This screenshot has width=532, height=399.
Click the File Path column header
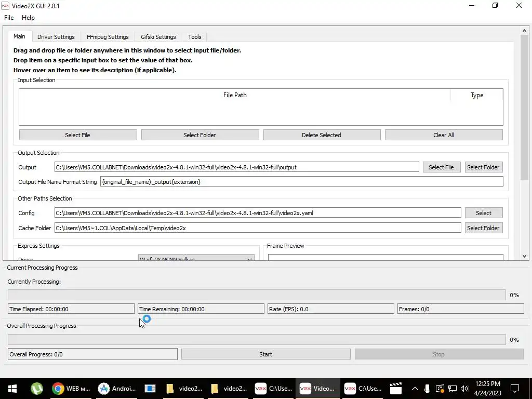click(x=235, y=95)
